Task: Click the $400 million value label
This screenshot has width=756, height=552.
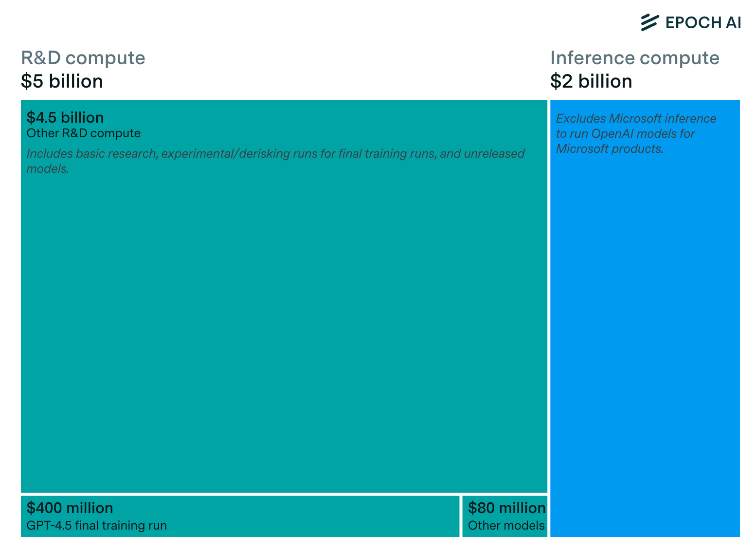Action: (x=70, y=508)
